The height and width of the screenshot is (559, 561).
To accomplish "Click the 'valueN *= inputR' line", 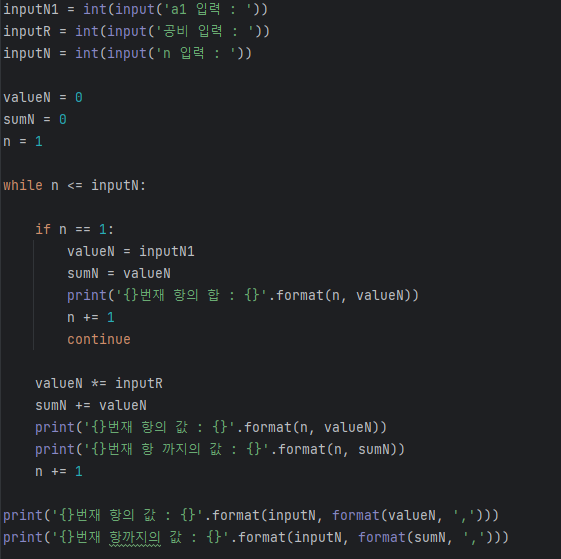I will [x=99, y=384].
